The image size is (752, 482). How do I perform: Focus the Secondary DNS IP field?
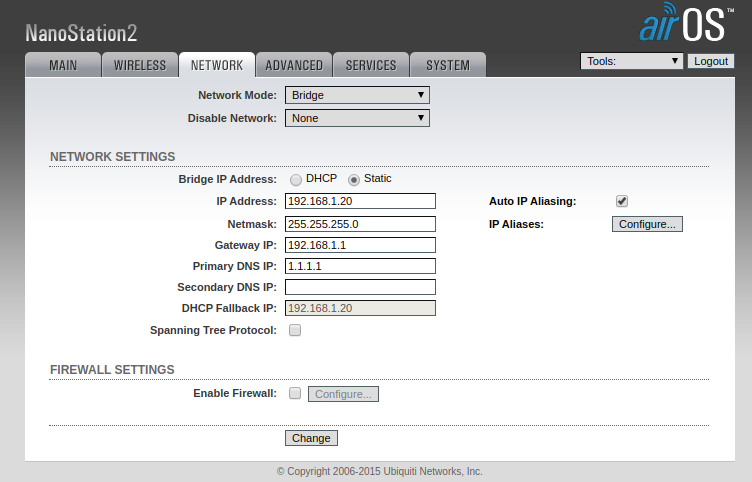(360, 287)
